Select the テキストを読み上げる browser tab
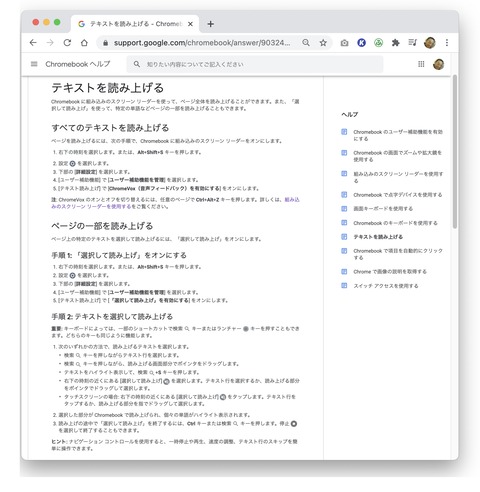 135,24
